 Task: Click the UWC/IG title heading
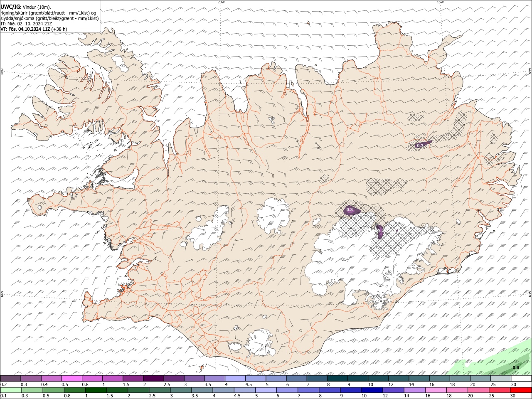[x=10, y=7]
